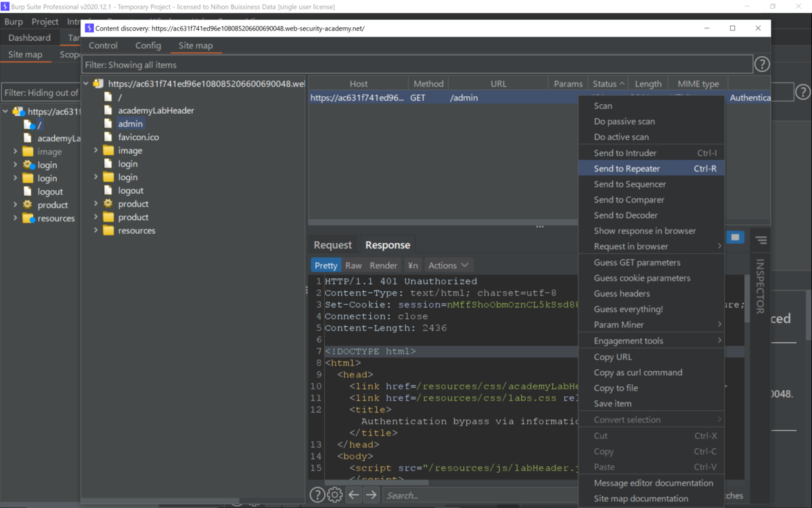This screenshot has width=812, height=508.
Task: Click help icon at bottom of response editor
Action: coord(317,495)
